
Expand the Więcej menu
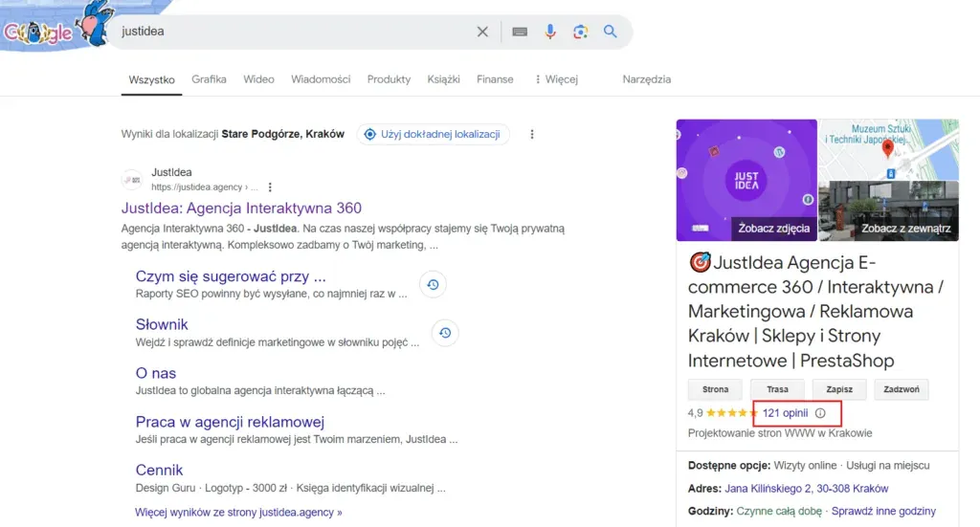pos(556,79)
